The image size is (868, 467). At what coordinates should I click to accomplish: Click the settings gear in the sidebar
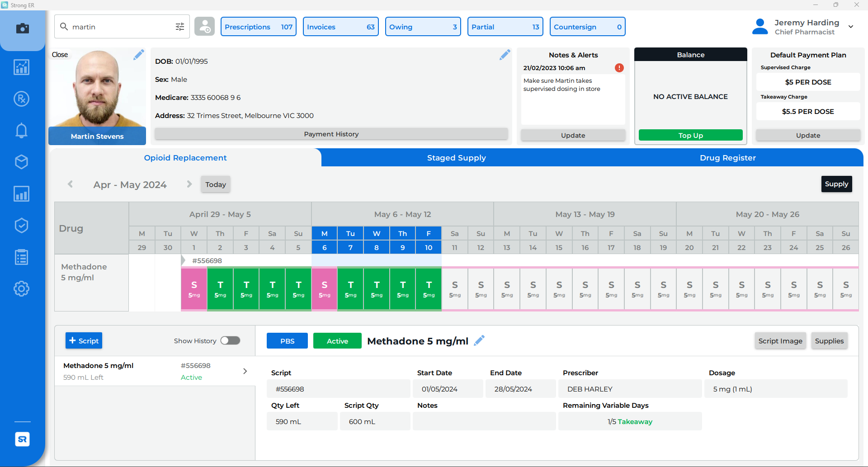22,288
